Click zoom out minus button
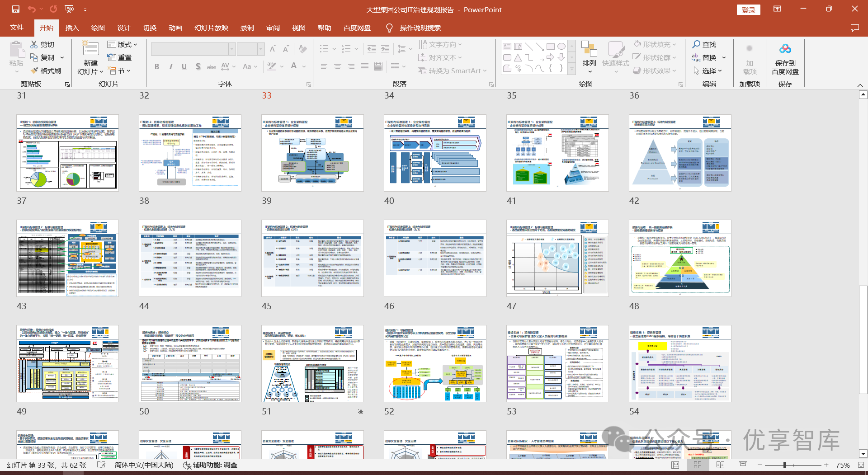Screen dimensions: 868x475 click(760, 465)
